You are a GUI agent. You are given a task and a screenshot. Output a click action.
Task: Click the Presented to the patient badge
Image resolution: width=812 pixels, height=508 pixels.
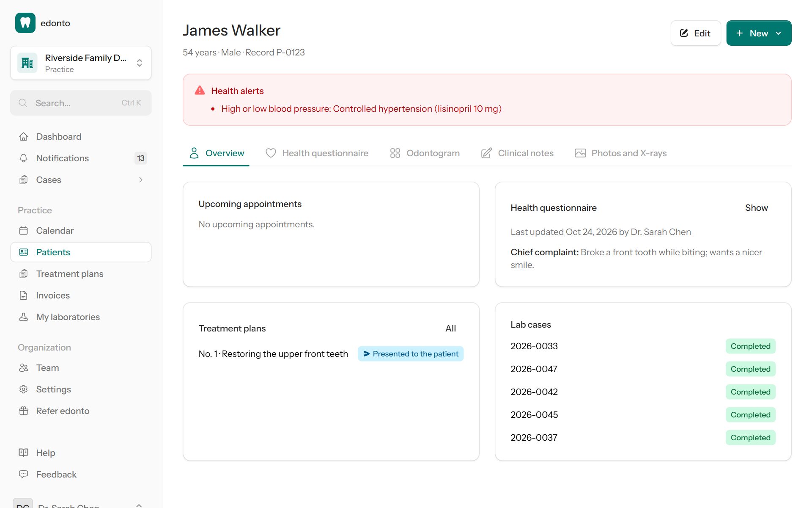click(x=411, y=354)
